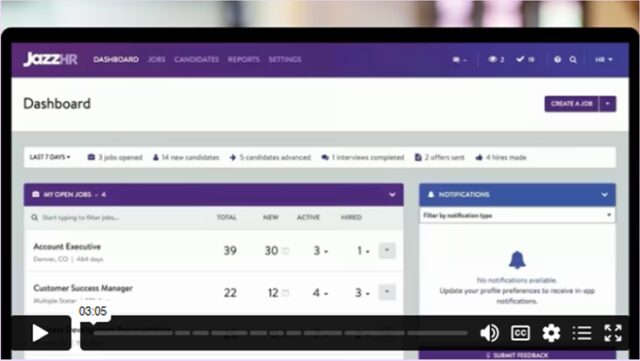
Task: Open video chapters list icon
Action: click(x=582, y=333)
